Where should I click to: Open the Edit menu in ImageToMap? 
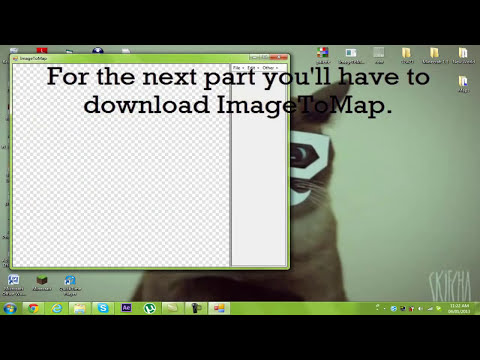252,68
